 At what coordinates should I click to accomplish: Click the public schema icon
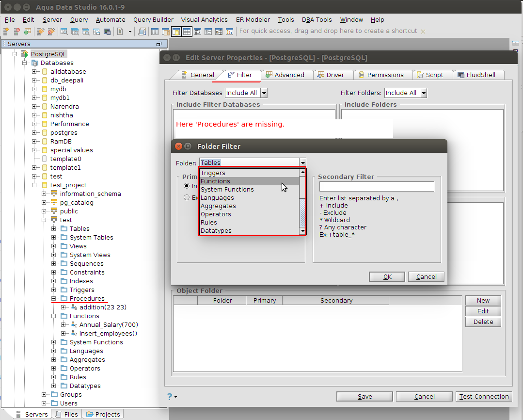[54, 211]
